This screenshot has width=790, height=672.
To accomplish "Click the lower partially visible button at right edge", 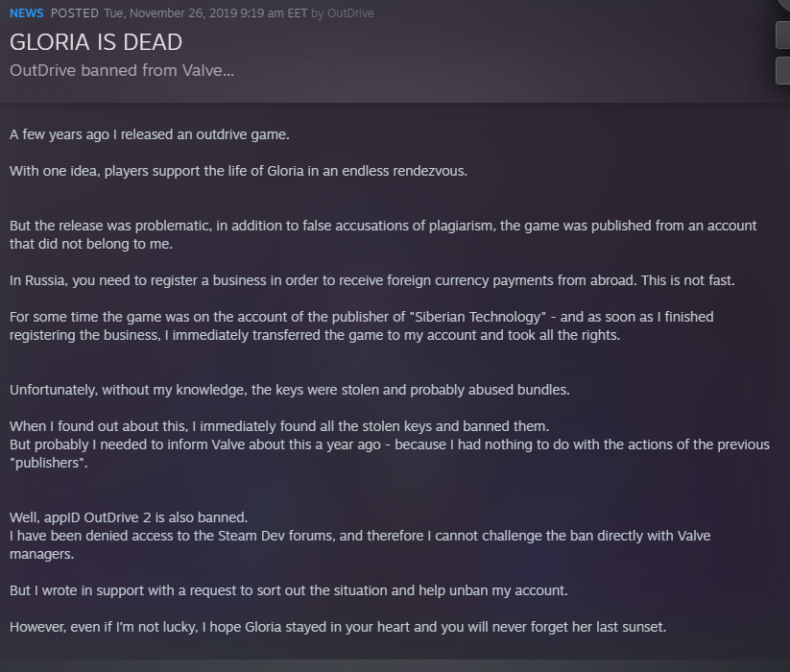I will tap(782, 70).
